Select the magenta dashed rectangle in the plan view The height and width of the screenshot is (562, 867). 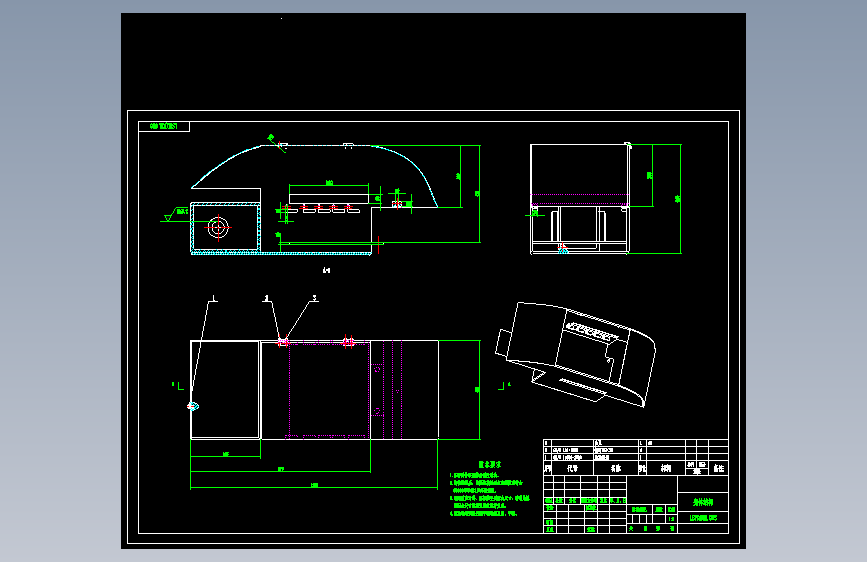pyautogui.click(x=330, y=390)
